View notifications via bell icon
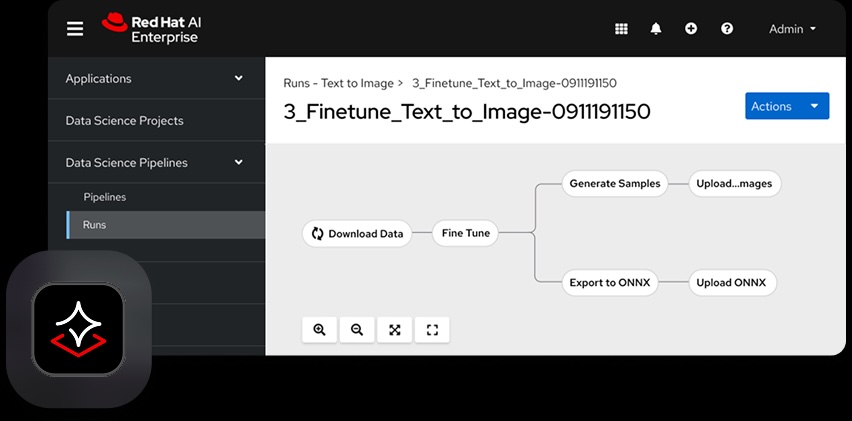Viewport: 852px width, 421px height. [656, 29]
